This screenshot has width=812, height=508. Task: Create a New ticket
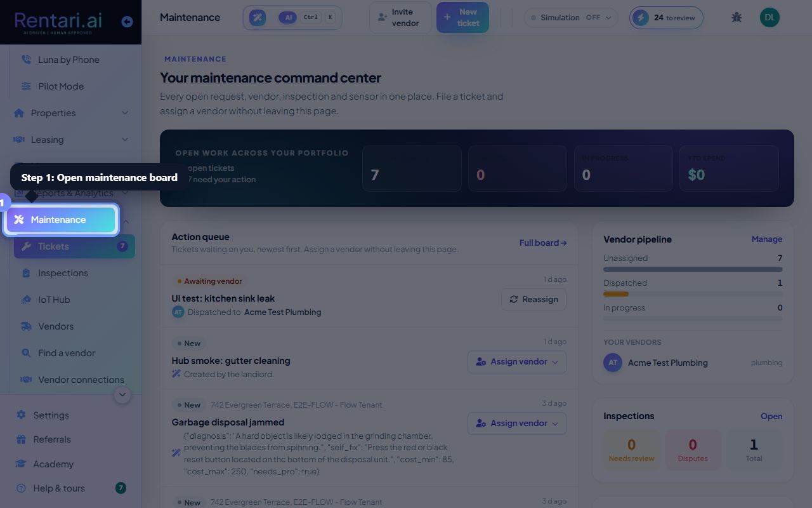coord(462,18)
